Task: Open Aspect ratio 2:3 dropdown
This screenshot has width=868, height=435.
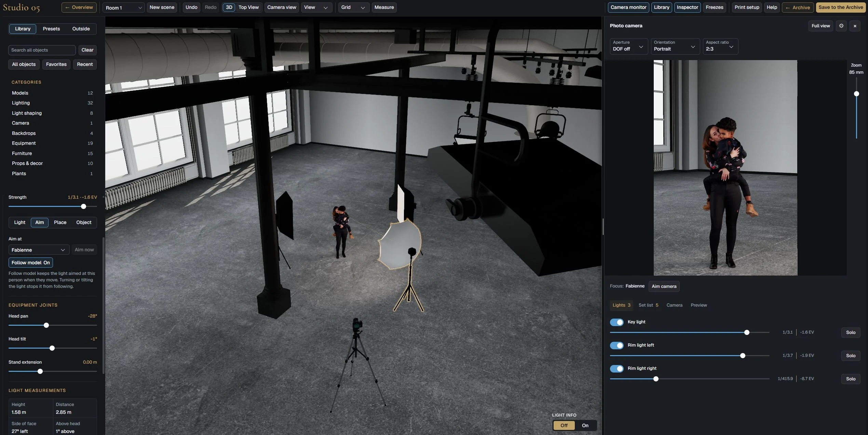Action: (720, 46)
